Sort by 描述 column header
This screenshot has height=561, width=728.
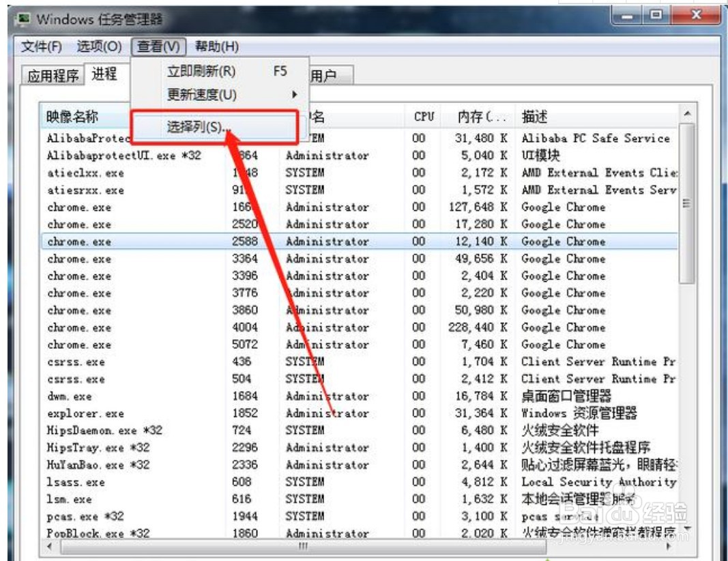click(596, 116)
